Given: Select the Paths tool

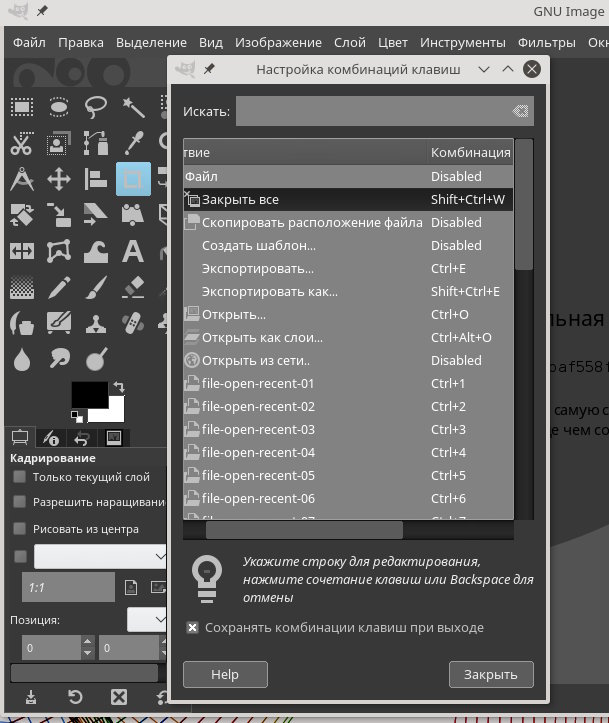Looking at the screenshot, I should pos(95,142).
